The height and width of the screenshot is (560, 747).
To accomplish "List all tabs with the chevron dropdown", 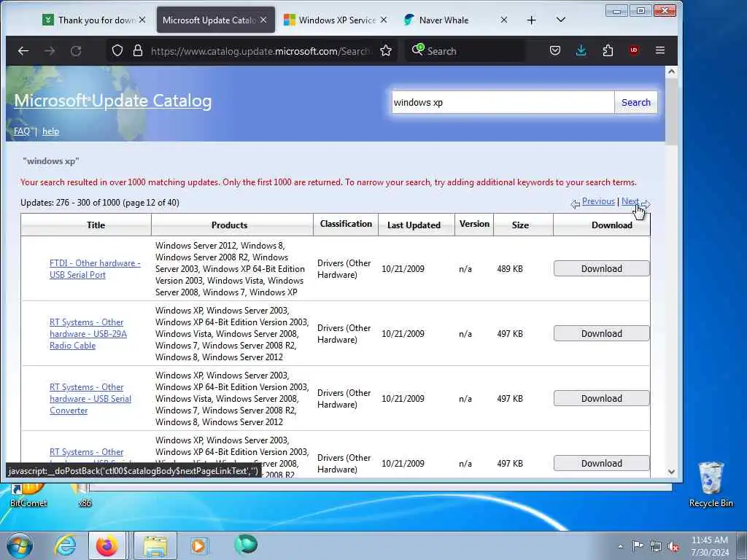I will 561,20.
